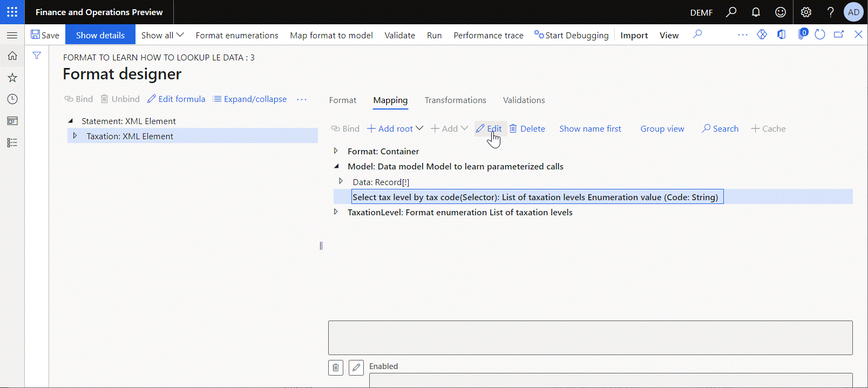Screen dimensions: 868x388
Task: Close the Format designer form
Action: (x=858, y=35)
